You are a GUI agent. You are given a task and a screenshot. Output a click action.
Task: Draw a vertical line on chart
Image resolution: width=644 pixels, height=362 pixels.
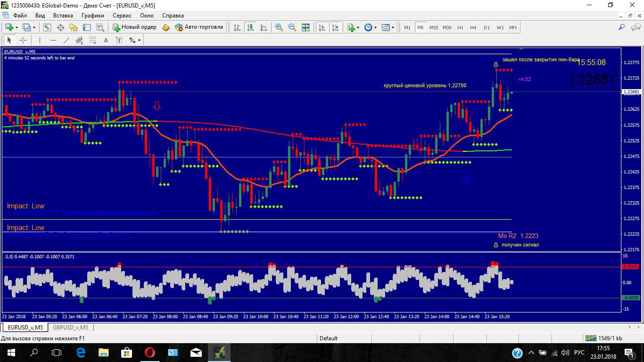(x=40, y=40)
